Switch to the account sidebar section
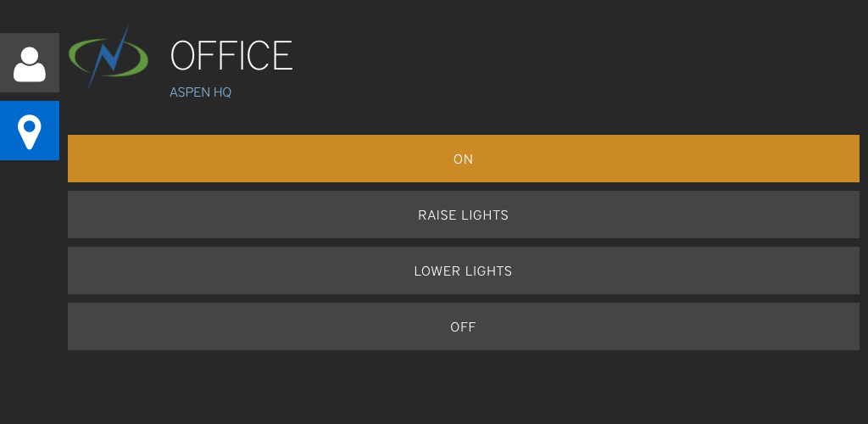The width and height of the screenshot is (868, 424). tap(30, 63)
